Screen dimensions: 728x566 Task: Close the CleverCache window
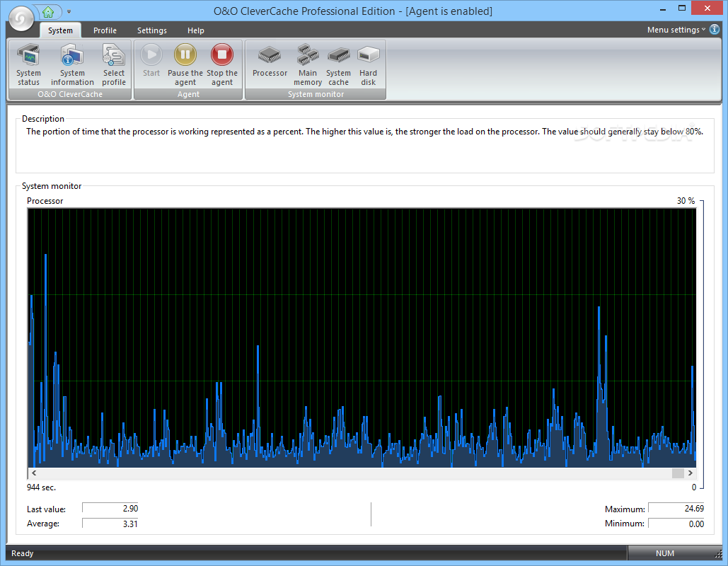pos(707,8)
